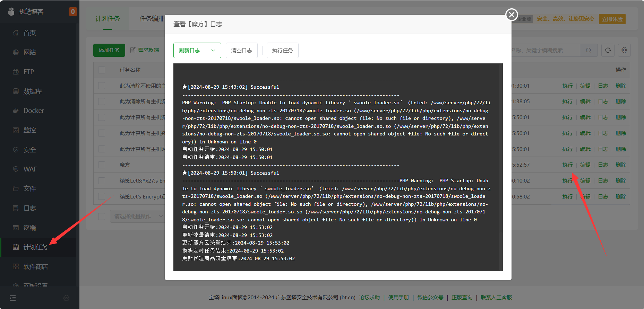Image resolution: width=644 pixels, height=309 pixels.
Task: Open the 软件商店 app grid icon
Action: [x=16, y=266]
